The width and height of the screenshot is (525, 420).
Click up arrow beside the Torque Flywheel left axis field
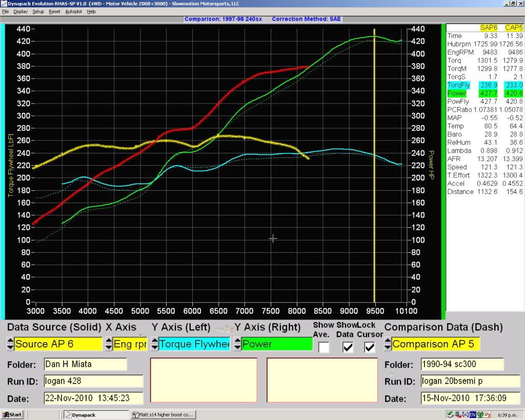pos(154,341)
